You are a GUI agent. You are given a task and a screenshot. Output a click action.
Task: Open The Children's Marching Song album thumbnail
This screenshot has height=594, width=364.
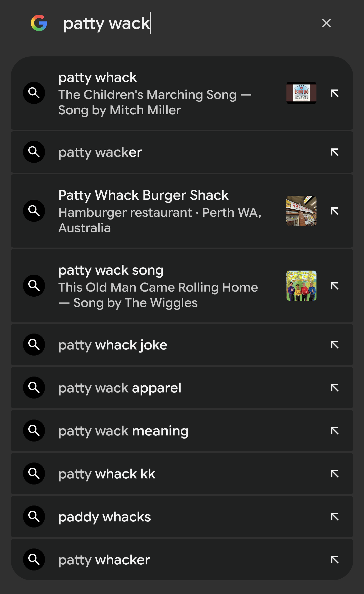pyautogui.click(x=301, y=93)
